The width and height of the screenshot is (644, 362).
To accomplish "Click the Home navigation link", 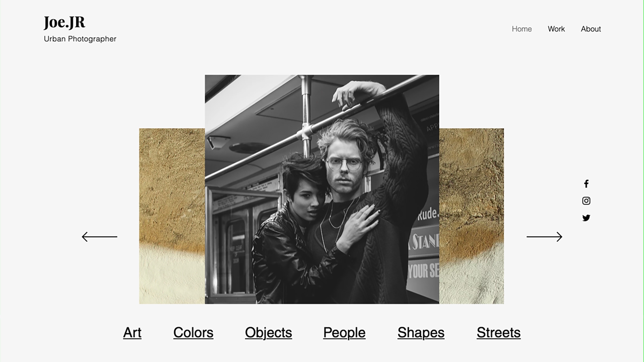I will coord(522,29).
